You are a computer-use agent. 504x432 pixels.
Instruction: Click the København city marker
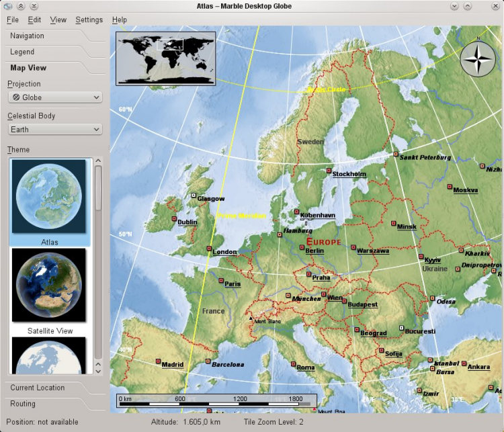click(296, 212)
